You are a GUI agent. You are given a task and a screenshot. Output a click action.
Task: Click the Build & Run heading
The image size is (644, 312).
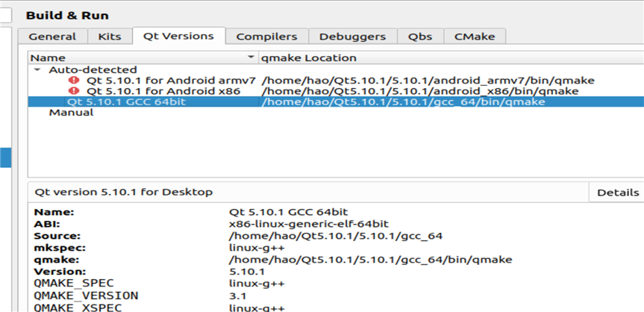point(67,16)
